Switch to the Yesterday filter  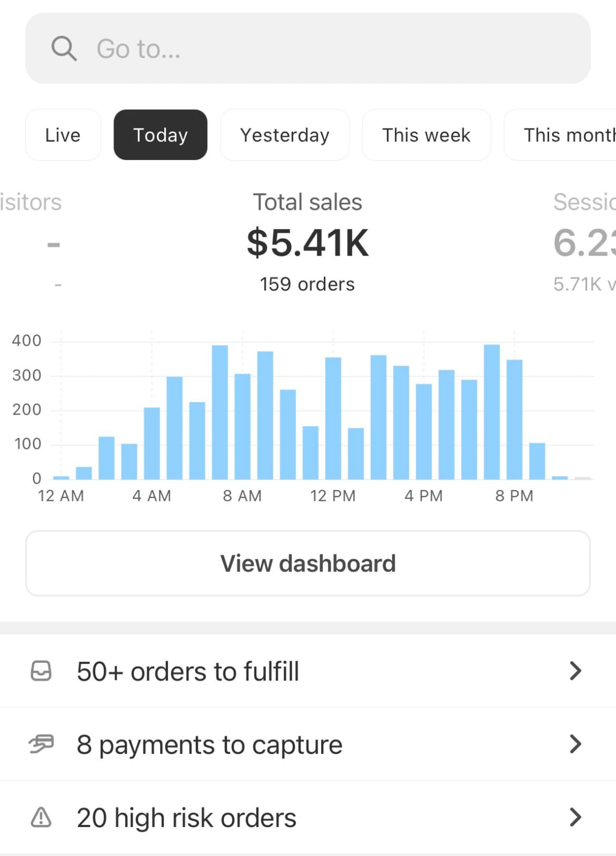point(285,135)
